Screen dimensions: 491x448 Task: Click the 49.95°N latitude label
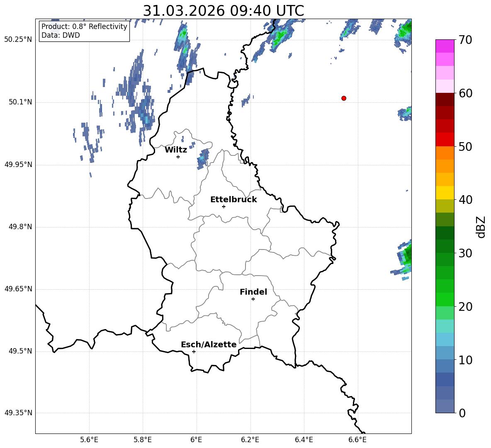pyautogui.click(x=18, y=164)
